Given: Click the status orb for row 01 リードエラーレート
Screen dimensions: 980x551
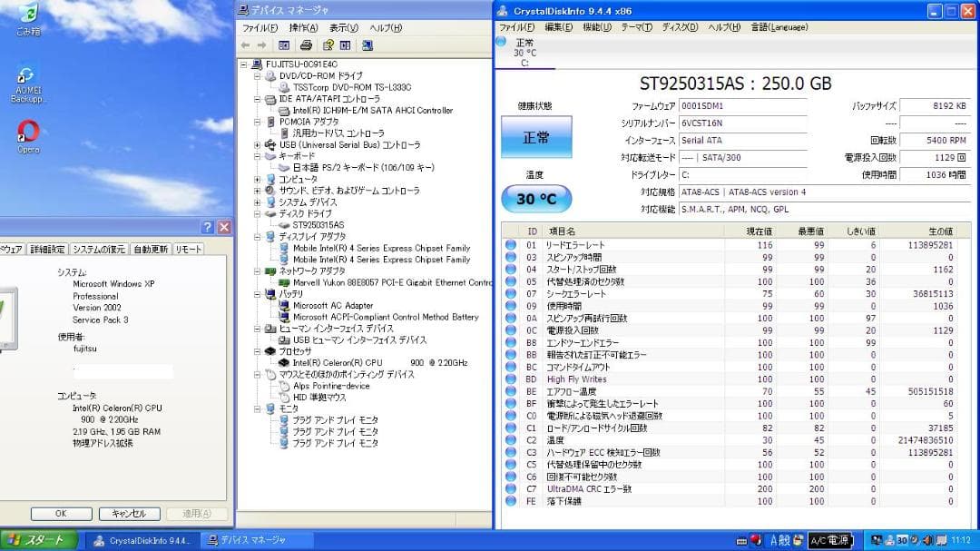Looking at the screenshot, I should click(511, 245).
